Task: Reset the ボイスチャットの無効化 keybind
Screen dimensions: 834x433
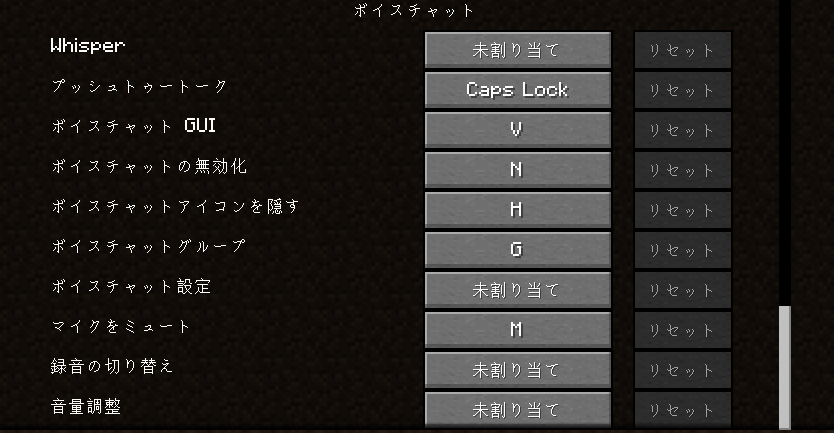Action: tap(683, 170)
